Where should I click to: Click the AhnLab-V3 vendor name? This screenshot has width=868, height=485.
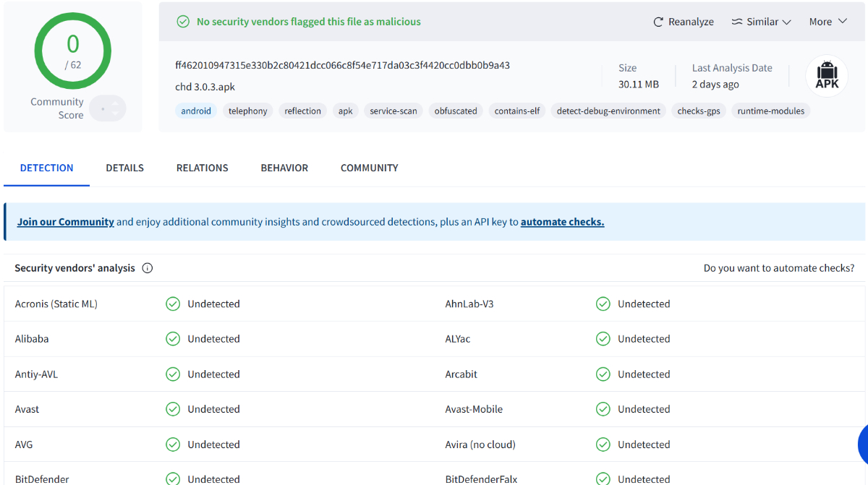click(469, 304)
